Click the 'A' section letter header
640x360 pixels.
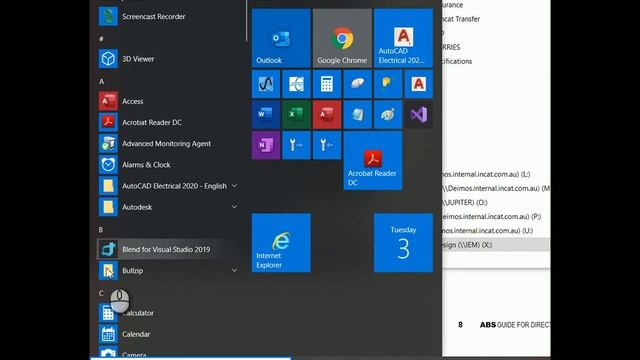101,82
